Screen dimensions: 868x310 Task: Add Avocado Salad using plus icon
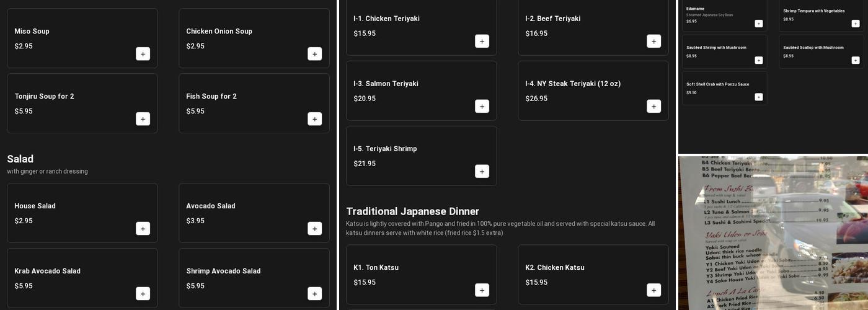coord(314,229)
